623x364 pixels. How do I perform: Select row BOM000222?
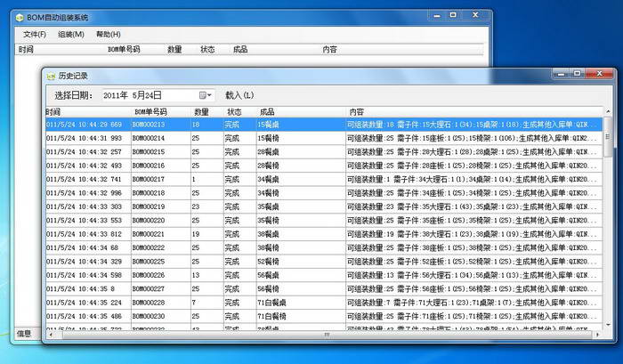(324, 248)
